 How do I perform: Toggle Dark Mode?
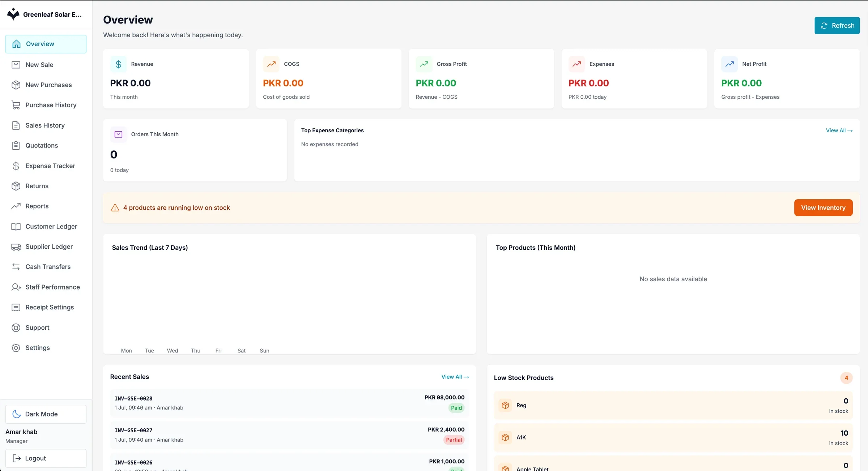point(46,414)
